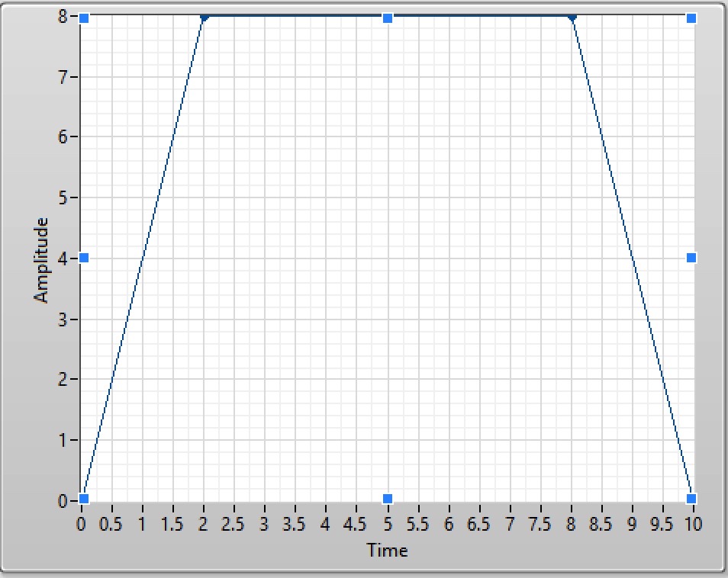Click the Time axis tick label 1.5
This screenshot has width=728, height=578.
coord(172,524)
